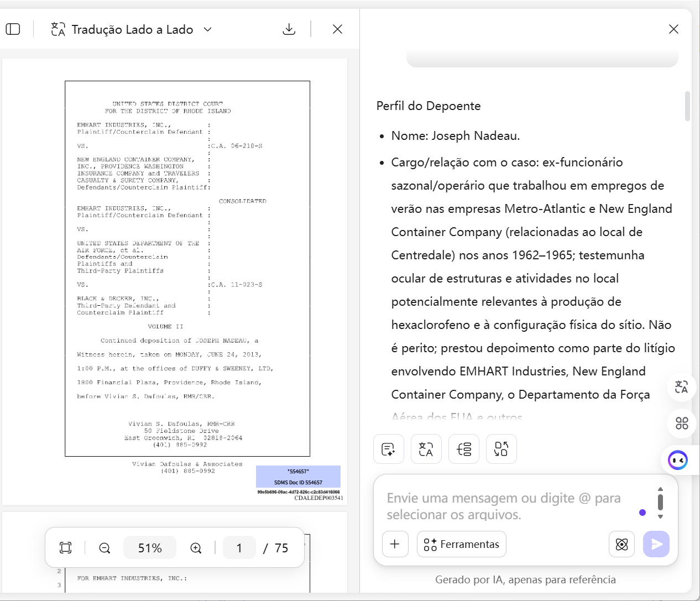Click the chat panel vertical scrollbar
The image size is (700, 601).
pyautogui.click(x=687, y=106)
